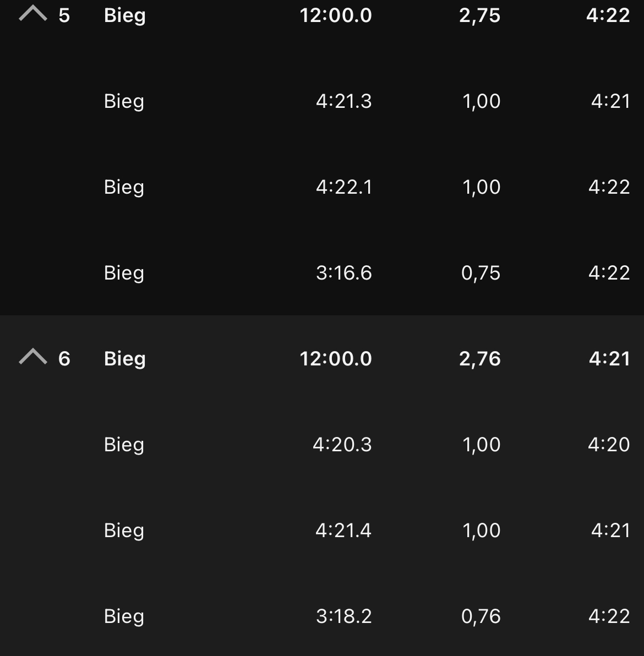The image size is (644, 656).
Task: Tap the split time 4:20.3
Action: coord(342,445)
